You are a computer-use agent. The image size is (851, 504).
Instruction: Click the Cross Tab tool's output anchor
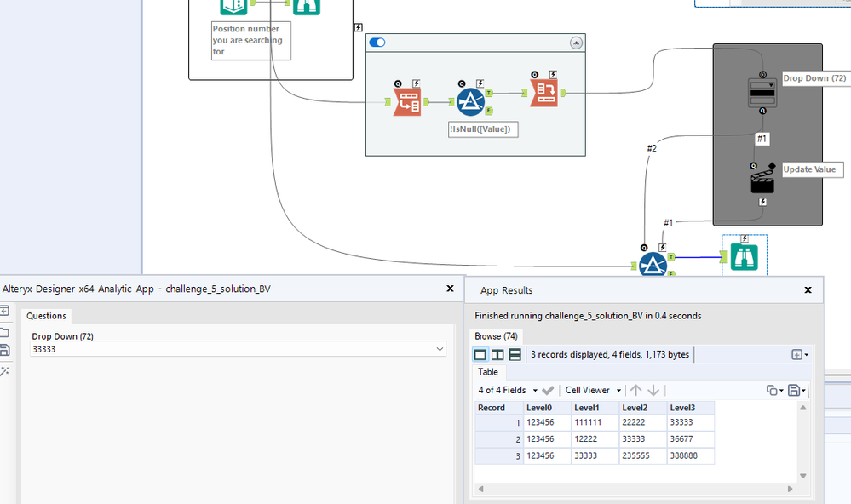point(563,93)
